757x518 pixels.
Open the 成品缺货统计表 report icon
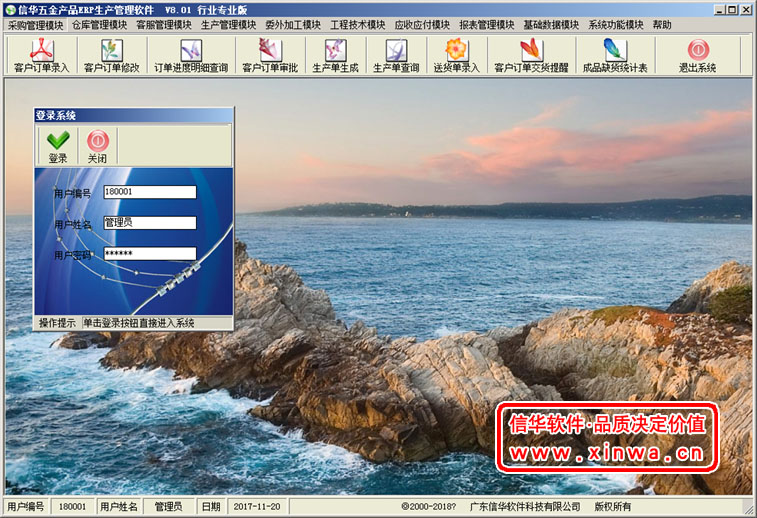614,54
